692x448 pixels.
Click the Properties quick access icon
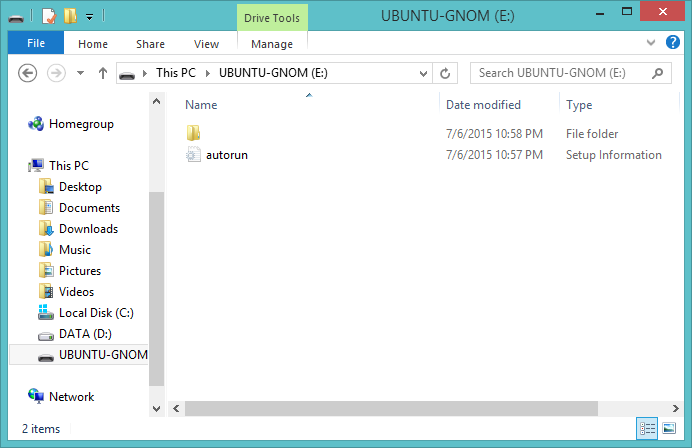pyautogui.click(x=49, y=17)
